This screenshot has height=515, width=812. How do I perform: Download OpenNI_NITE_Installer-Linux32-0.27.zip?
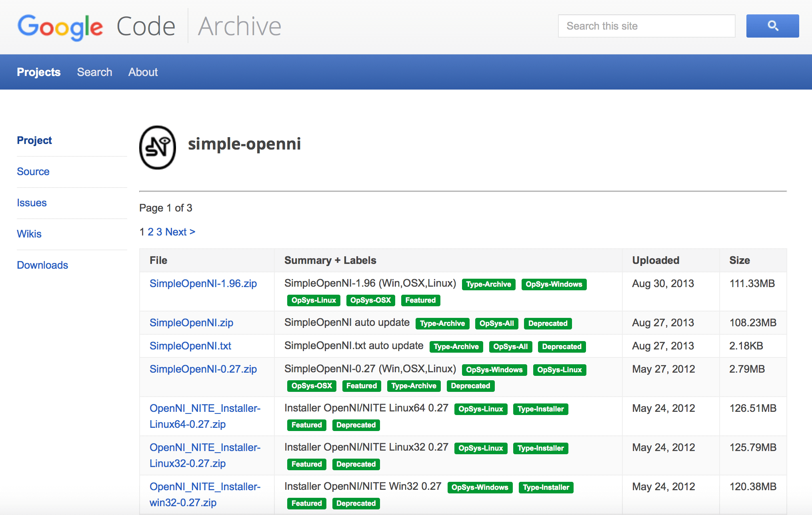pos(205,455)
